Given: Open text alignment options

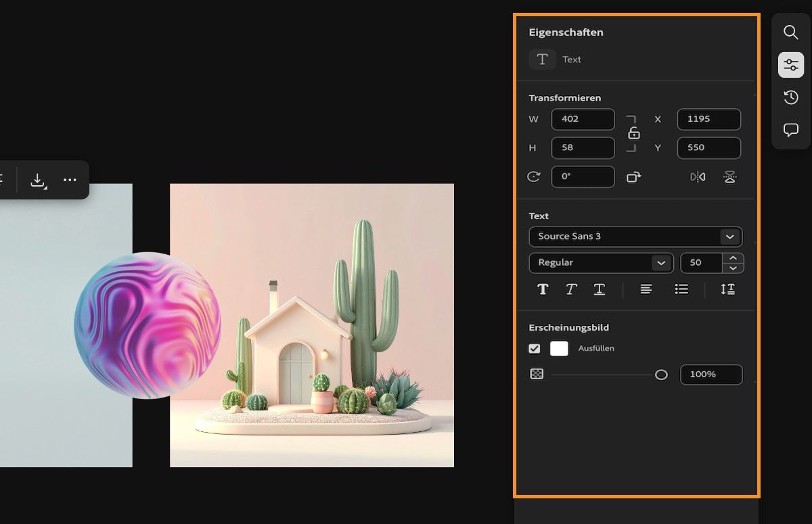Looking at the screenshot, I should point(646,289).
